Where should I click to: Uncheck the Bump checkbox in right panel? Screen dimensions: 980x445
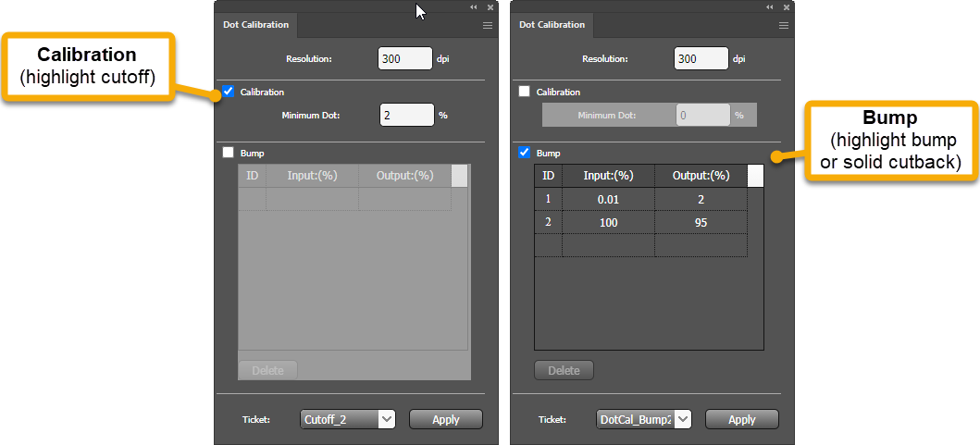tap(525, 153)
